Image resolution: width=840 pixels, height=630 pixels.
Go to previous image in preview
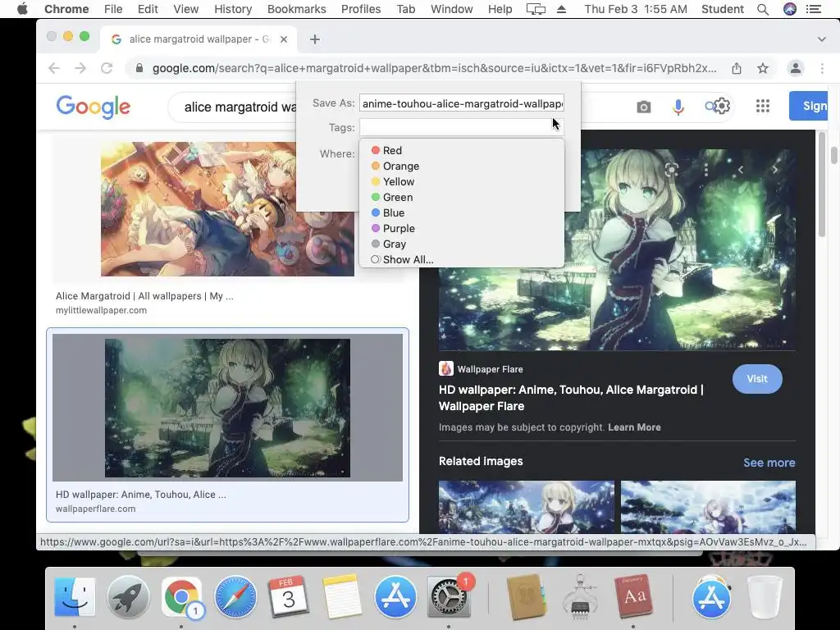point(741,170)
